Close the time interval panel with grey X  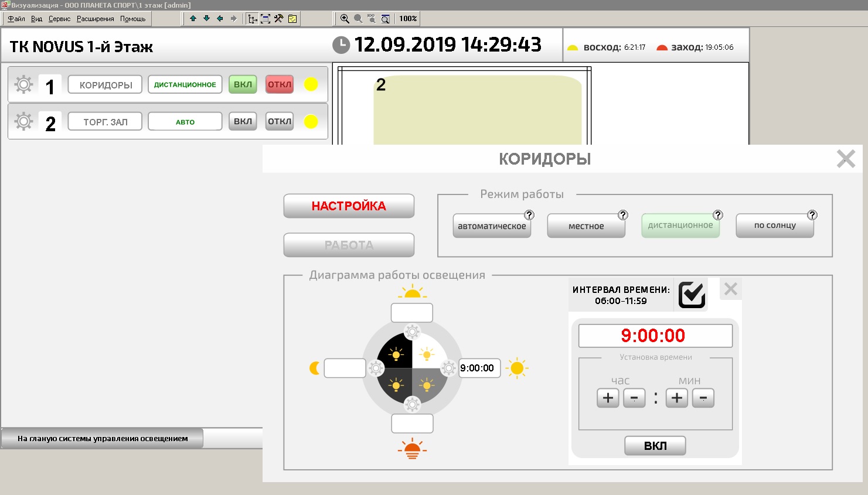(730, 289)
